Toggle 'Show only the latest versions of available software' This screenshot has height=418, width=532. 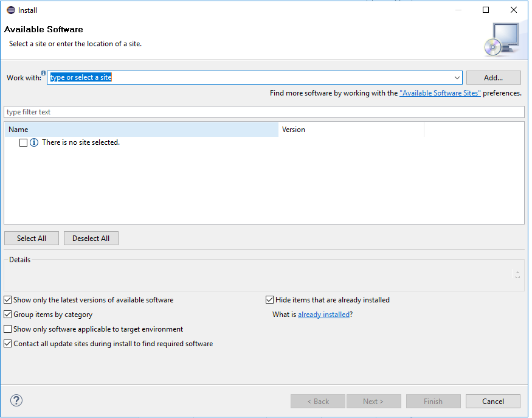7,300
